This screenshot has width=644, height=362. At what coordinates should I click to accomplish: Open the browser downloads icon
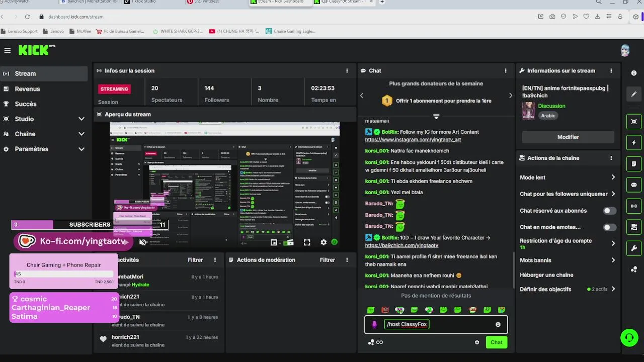(597, 17)
